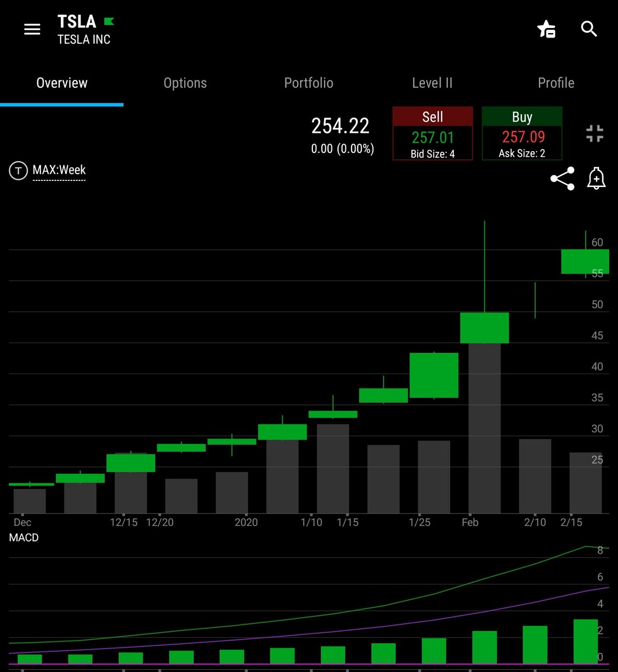618x672 pixels.
Task: Collapse the fullscreen chart view
Action: click(594, 133)
